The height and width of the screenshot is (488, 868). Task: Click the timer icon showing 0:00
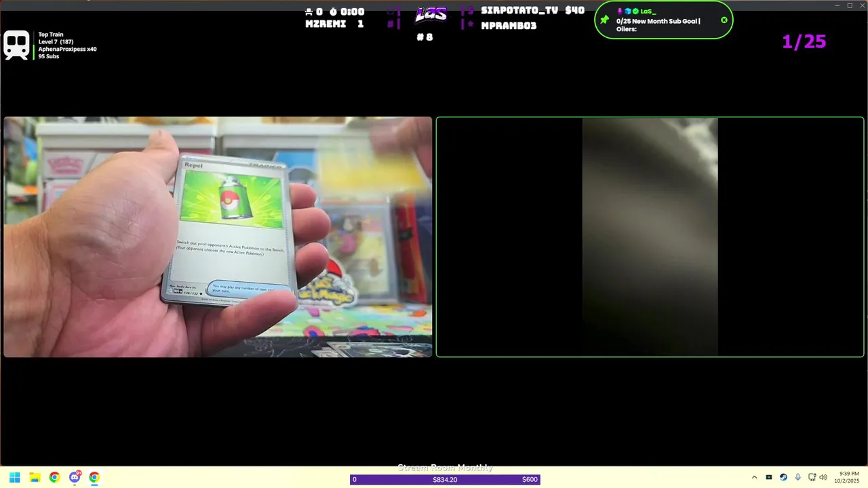click(x=333, y=12)
